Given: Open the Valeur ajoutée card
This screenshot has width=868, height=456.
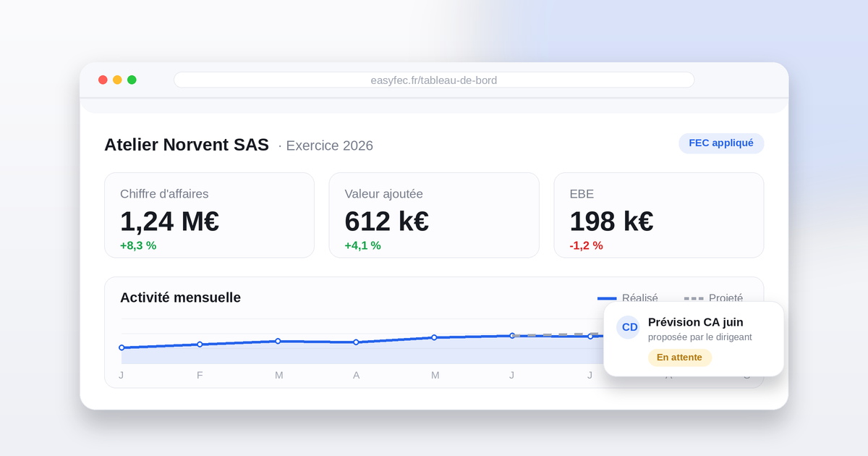Looking at the screenshot, I should (434, 215).
